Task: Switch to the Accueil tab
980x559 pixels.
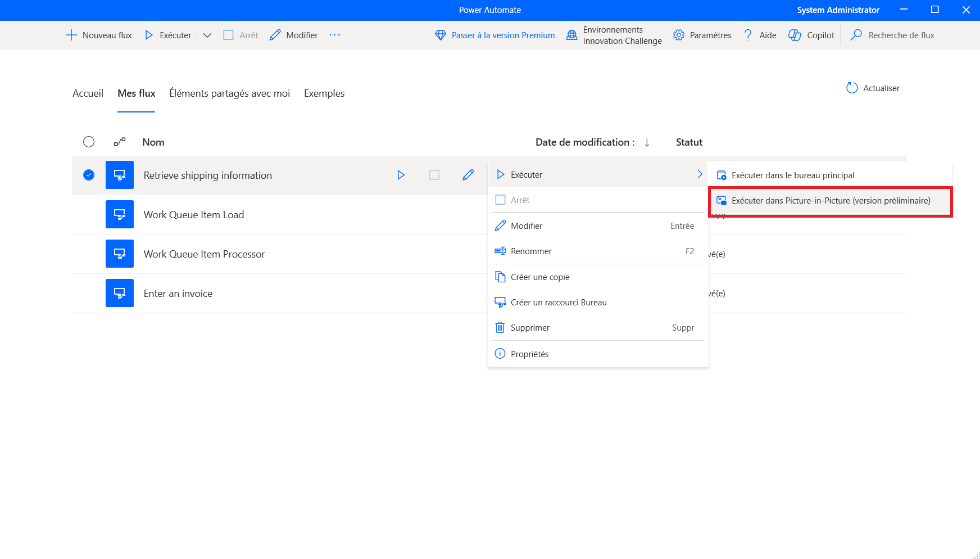Action: point(88,93)
